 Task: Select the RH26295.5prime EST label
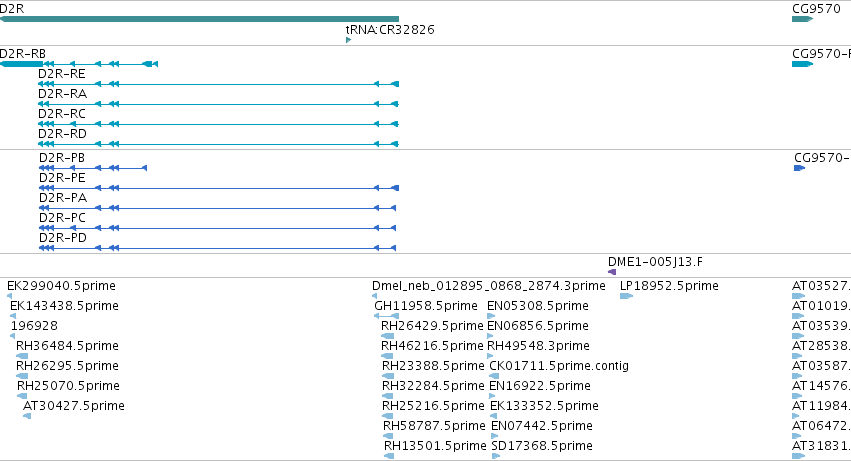tap(67, 366)
